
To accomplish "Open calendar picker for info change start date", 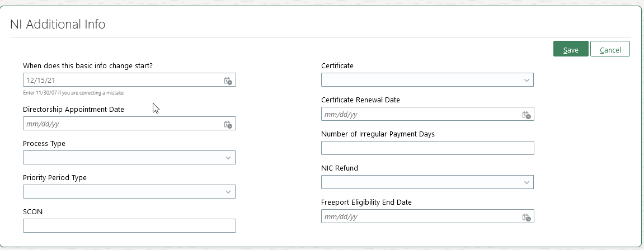I will [228, 81].
